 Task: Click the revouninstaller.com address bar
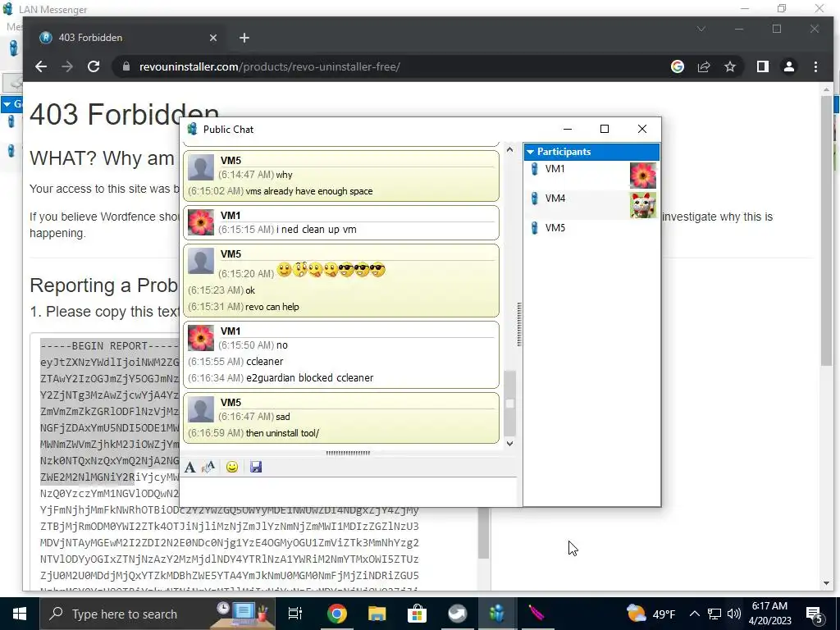pos(396,67)
